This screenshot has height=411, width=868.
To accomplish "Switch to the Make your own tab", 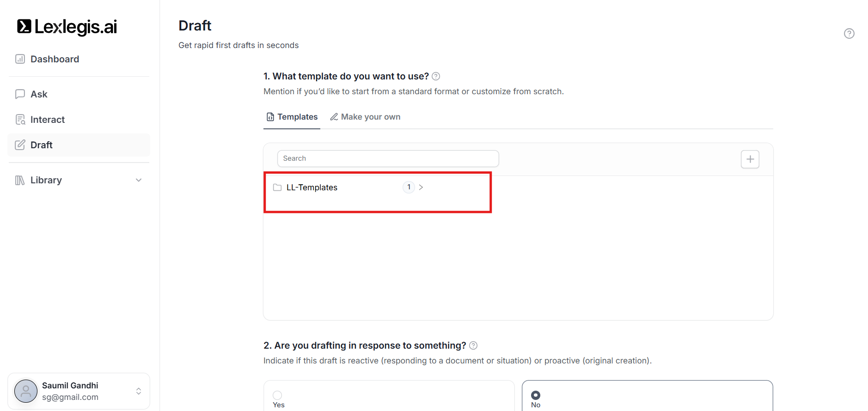I will pyautogui.click(x=365, y=117).
